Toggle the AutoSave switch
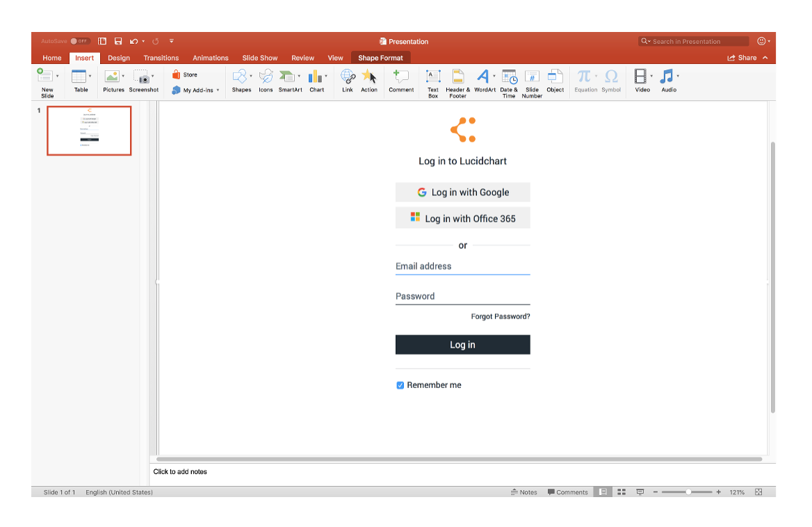This screenshot has width=812, height=527. pyautogui.click(x=80, y=42)
